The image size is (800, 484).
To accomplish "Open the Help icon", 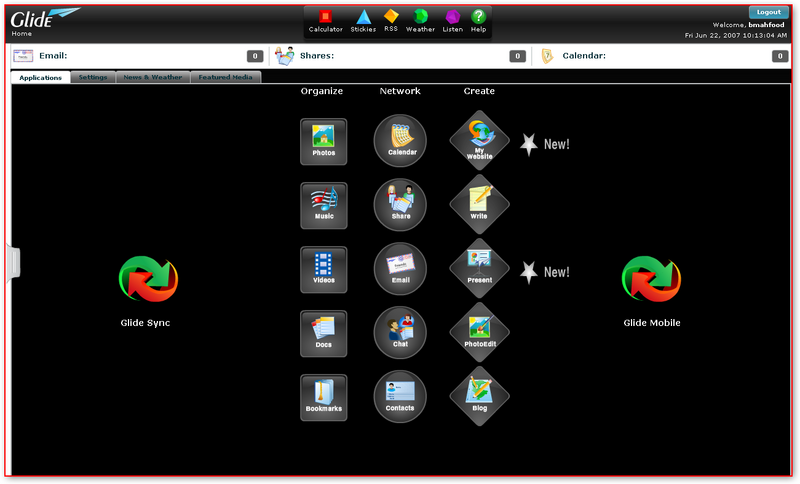I will 478,21.
